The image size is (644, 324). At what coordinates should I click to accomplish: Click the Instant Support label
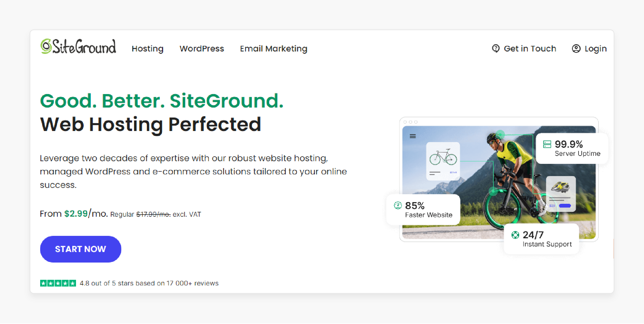pos(547,244)
